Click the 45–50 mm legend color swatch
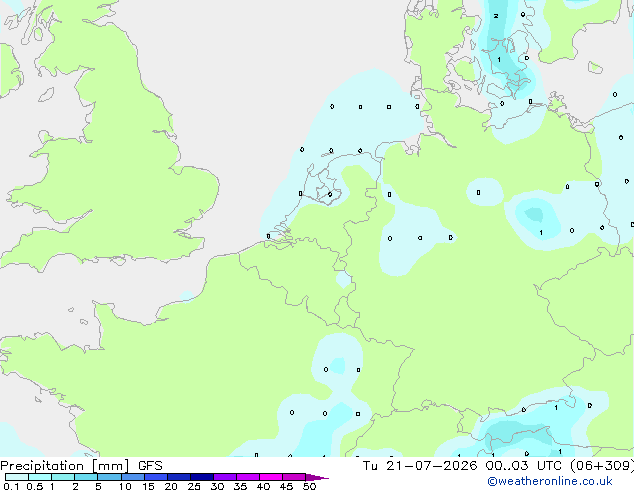 point(294,477)
